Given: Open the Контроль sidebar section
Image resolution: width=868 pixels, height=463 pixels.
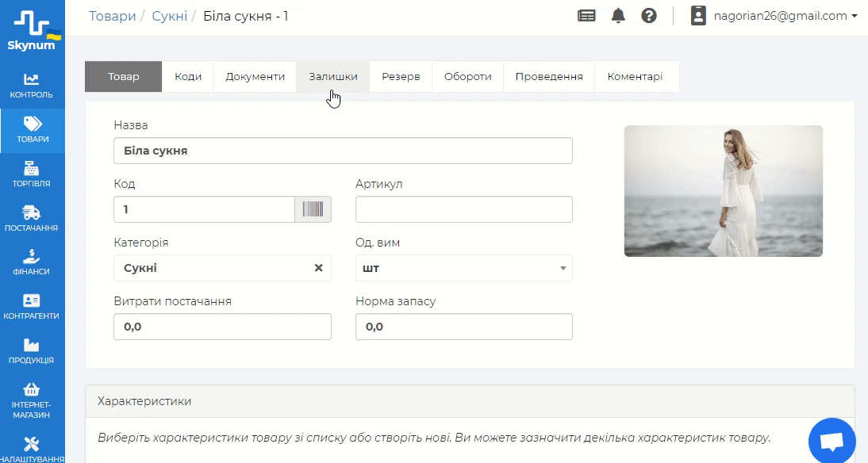Looking at the screenshot, I should pos(32,86).
